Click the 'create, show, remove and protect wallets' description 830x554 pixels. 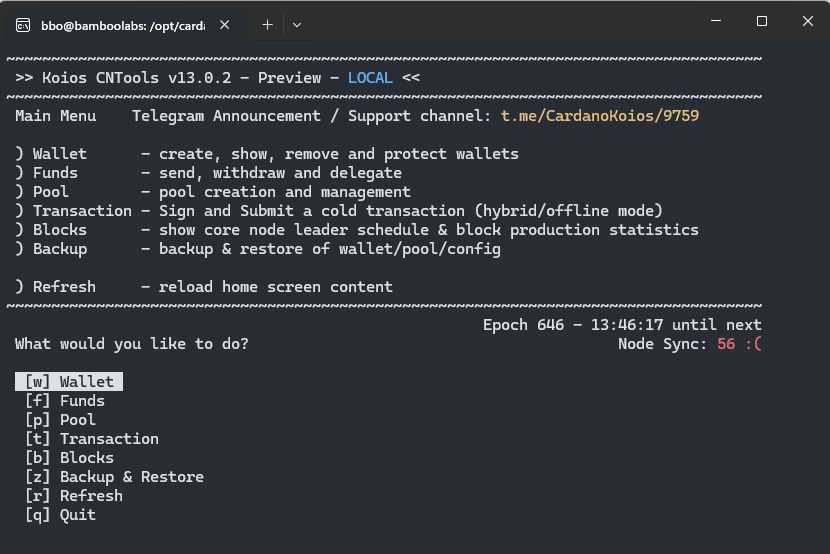339,154
